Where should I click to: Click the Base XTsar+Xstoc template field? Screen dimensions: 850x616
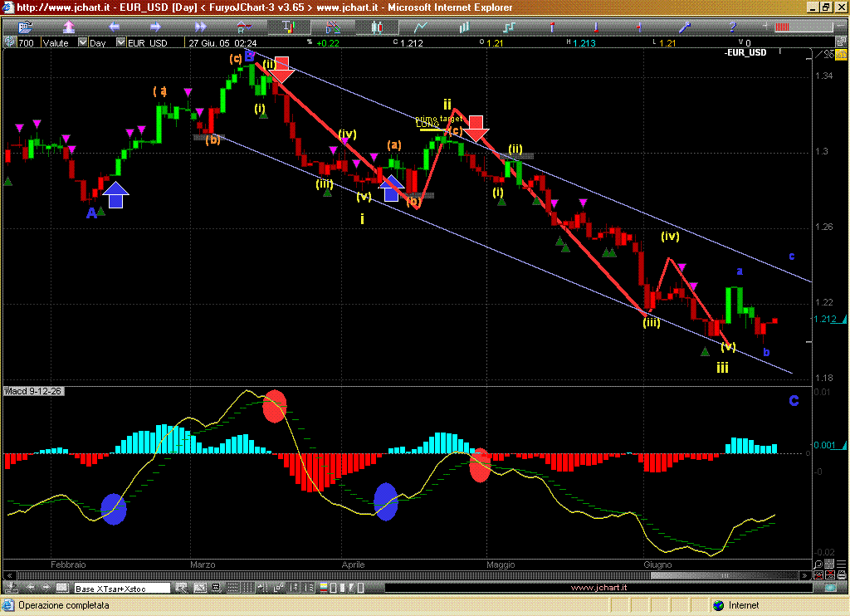coord(121,589)
